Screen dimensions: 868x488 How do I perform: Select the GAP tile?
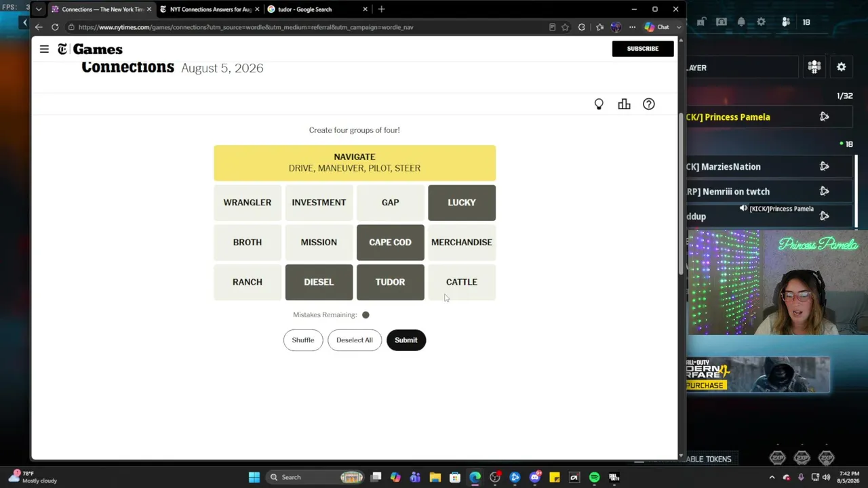coord(390,203)
